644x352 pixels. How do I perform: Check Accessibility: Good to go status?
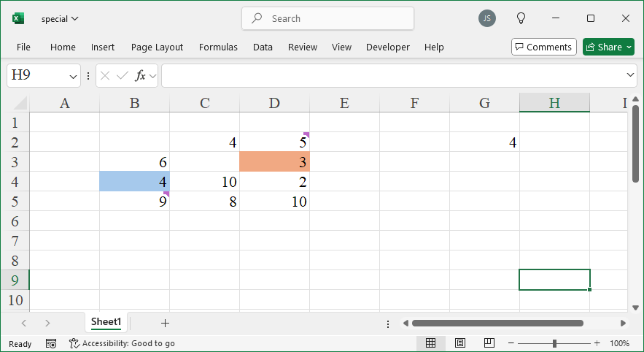coord(122,343)
